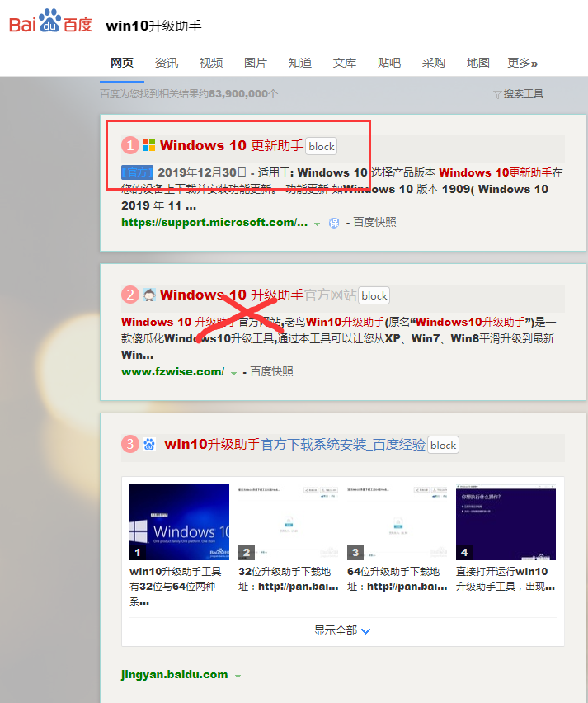Open step 1 Windows 10 thumbnail
The height and width of the screenshot is (703, 588).
click(179, 521)
